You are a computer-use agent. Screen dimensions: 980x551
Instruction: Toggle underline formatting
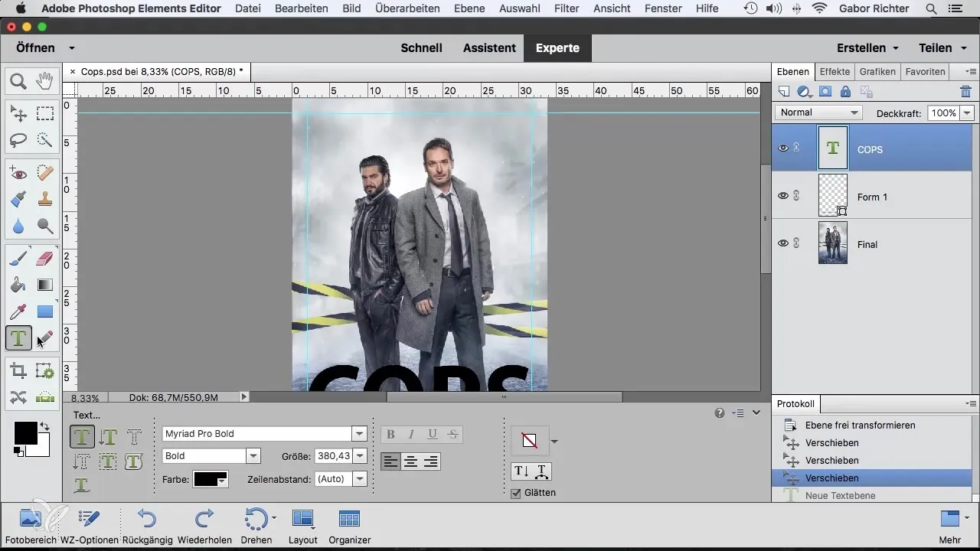tap(433, 434)
